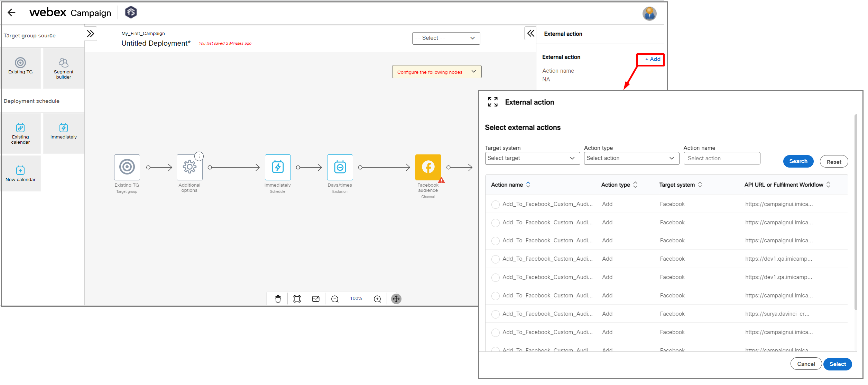Click the back arrow icon
Screen dimensions: 868x385
(11, 13)
